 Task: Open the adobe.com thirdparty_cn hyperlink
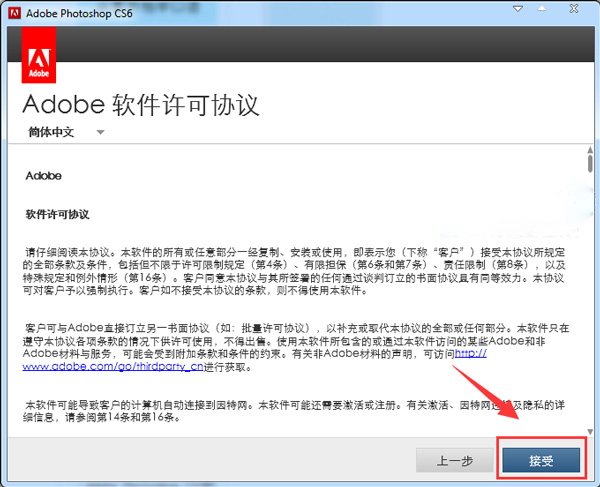tap(113, 366)
